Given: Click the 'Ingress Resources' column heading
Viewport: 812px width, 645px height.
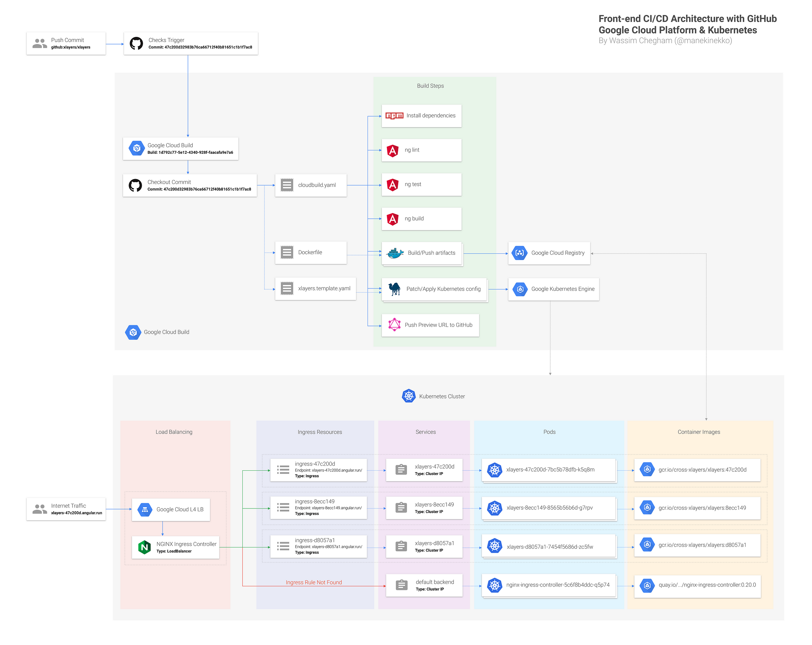Looking at the screenshot, I should (319, 432).
